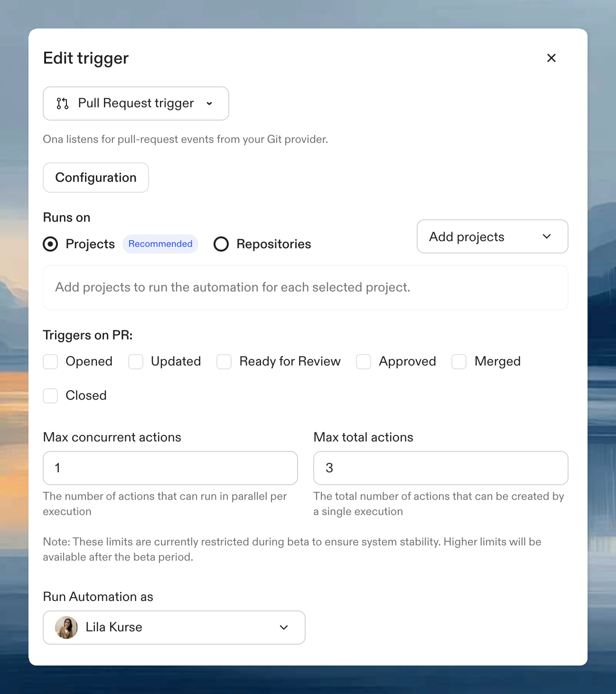This screenshot has height=694, width=616.
Task: Enable the Merged trigger
Action: point(458,361)
